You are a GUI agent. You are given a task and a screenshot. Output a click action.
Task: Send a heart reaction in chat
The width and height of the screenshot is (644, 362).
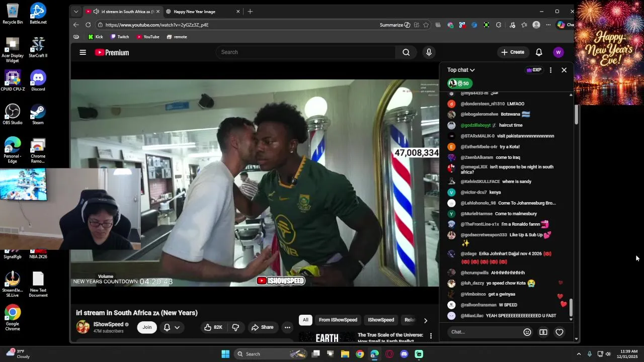(559, 332)
